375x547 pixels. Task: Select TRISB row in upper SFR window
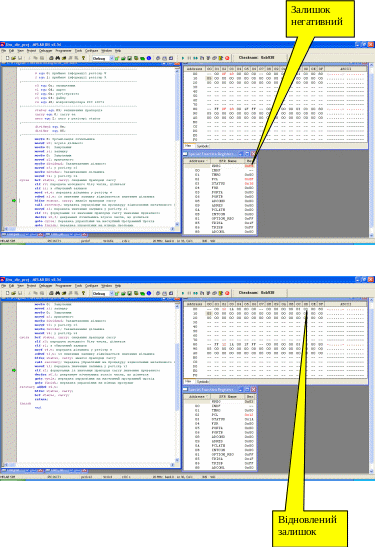pos(219,227)
